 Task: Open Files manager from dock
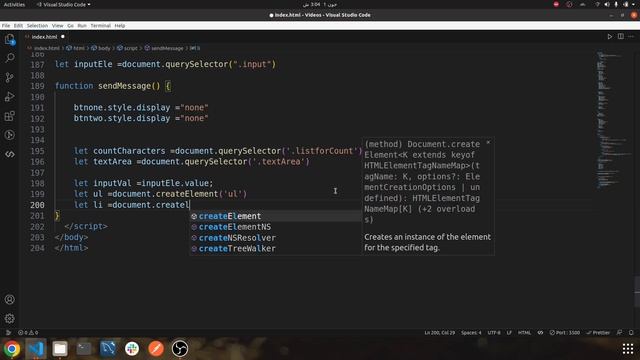pyautogui.click(x=60, y=349)
